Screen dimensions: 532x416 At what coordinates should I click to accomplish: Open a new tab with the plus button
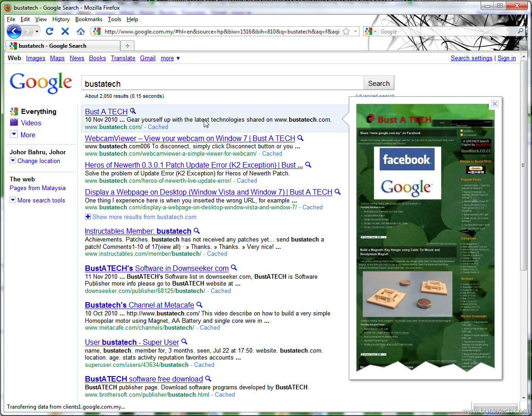128,46
